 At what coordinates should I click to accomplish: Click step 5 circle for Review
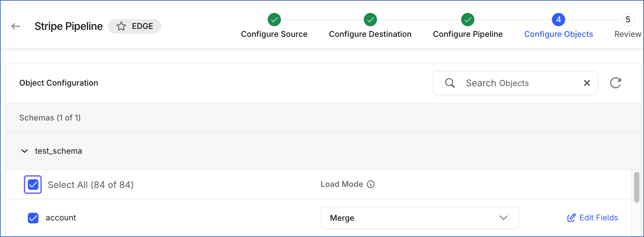point(628,20)
